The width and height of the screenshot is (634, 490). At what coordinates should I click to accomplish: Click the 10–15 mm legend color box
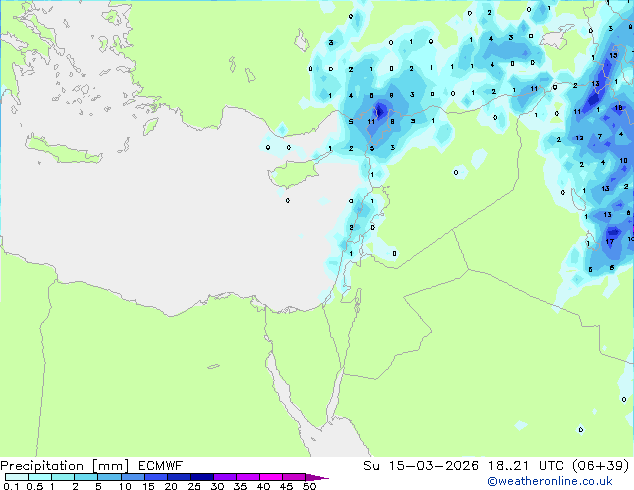pos(132,477)
